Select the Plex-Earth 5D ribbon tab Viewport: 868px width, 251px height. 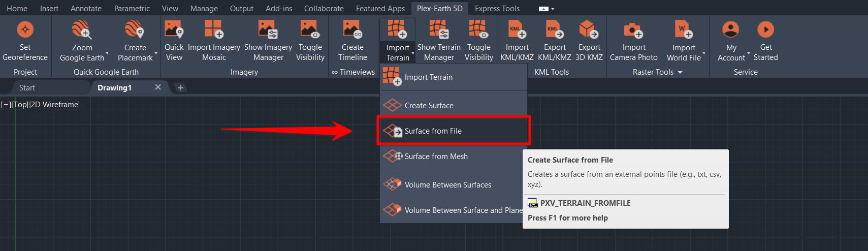click(440, 8)
